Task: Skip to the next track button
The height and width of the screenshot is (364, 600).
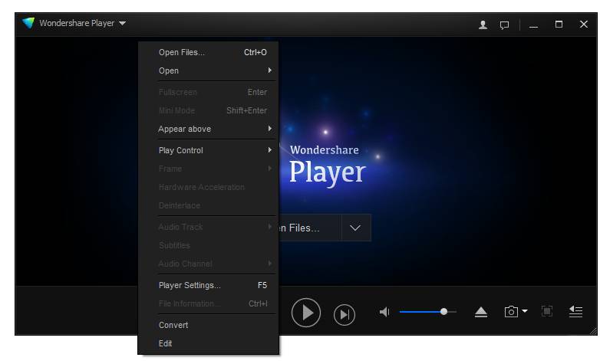Action: tap(345, 315)
